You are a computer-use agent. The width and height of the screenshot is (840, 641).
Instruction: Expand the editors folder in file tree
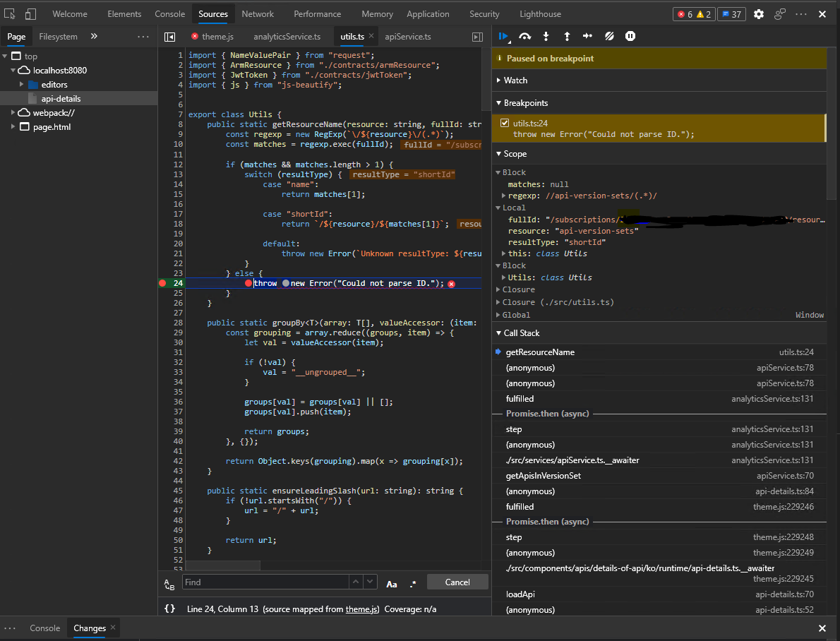click(x=21, y=84)
